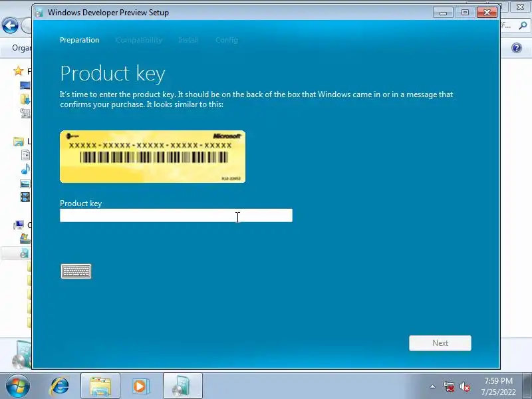Select the Music library icon in Explorer
Viewport: 532px width, 399px height.
coord(25,169)
